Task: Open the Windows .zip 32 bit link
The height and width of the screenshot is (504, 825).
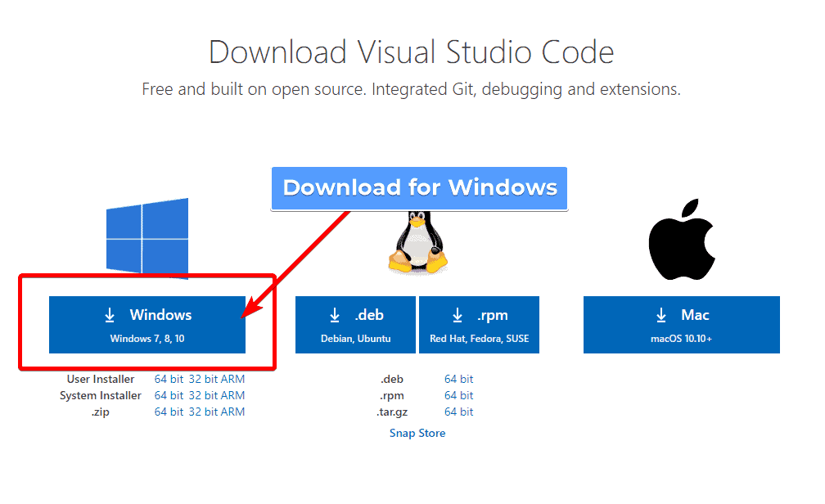Action: click(x=203, y=412)
